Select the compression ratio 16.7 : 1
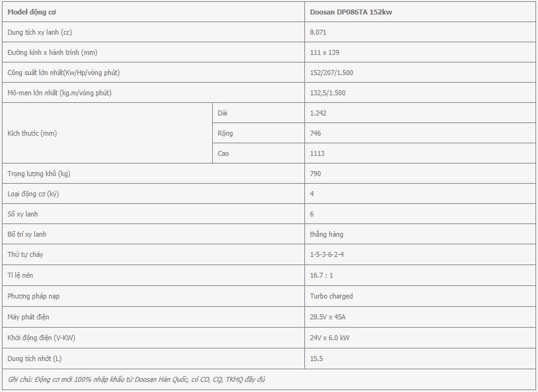The height and width of the screenshot is (392, 538). (321, 275)
